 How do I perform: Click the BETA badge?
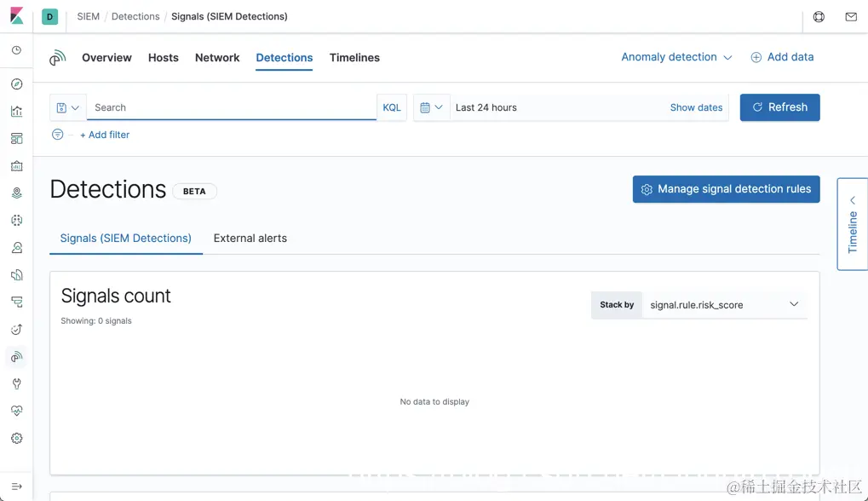point(194,191)
